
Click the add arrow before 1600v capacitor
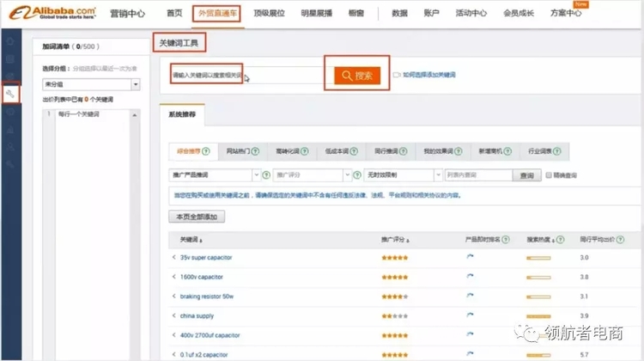[x=174, y=277]
